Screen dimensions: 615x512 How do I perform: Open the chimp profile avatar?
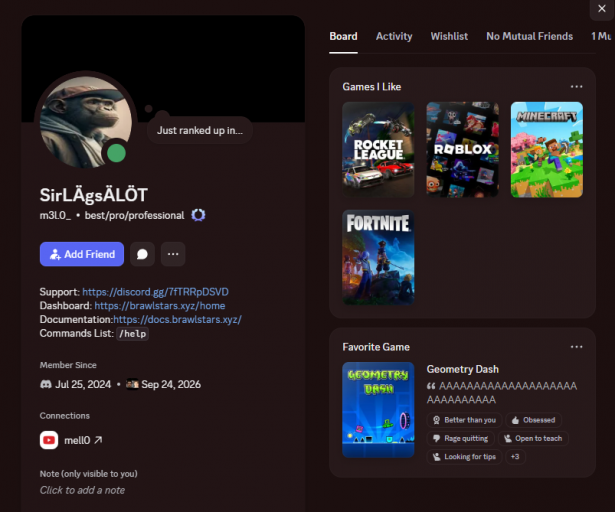[86, 122]
